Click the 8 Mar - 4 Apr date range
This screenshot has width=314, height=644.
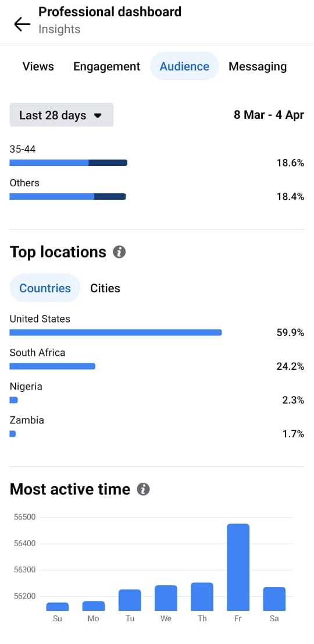pyautogui.click(x=269, y=115)
